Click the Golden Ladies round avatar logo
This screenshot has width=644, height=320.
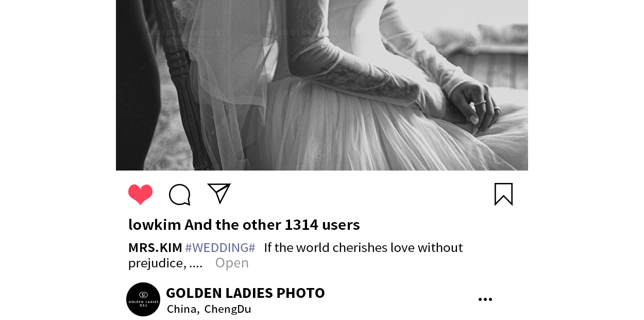click(x=143, y=299)
